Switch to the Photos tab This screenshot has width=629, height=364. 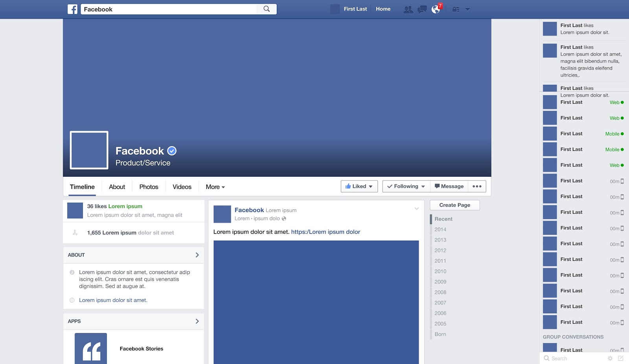click(x=149, y=187)
